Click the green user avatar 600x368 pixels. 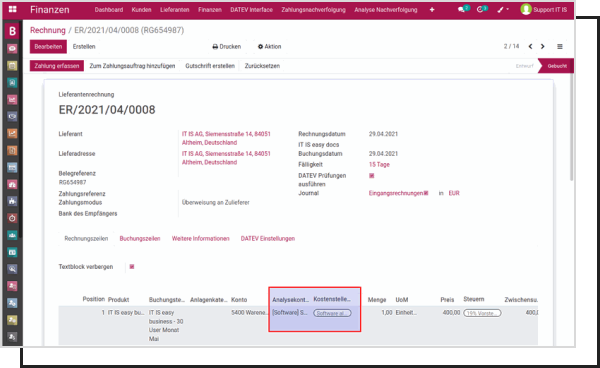(526, 9)
